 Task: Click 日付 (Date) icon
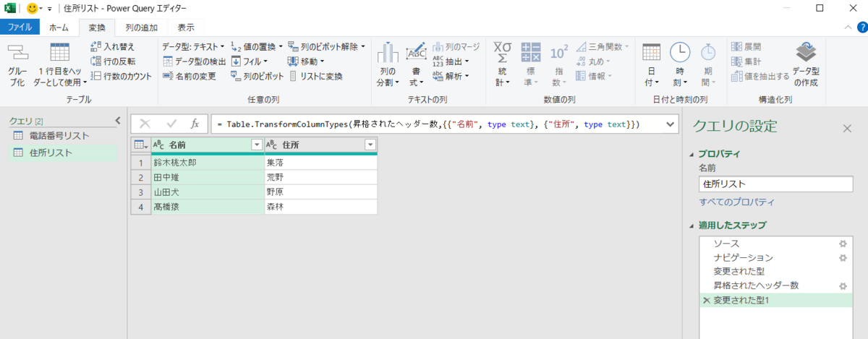point(652,53)
